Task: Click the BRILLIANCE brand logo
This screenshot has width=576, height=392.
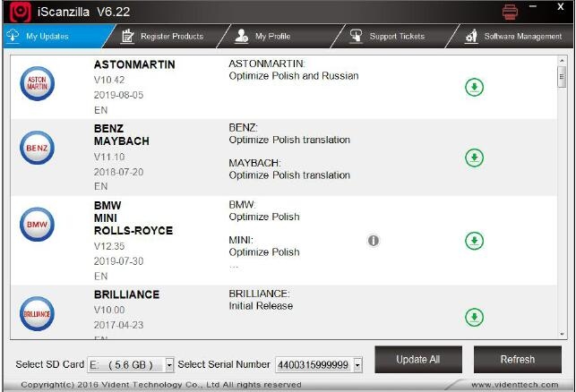Action: 38,314
